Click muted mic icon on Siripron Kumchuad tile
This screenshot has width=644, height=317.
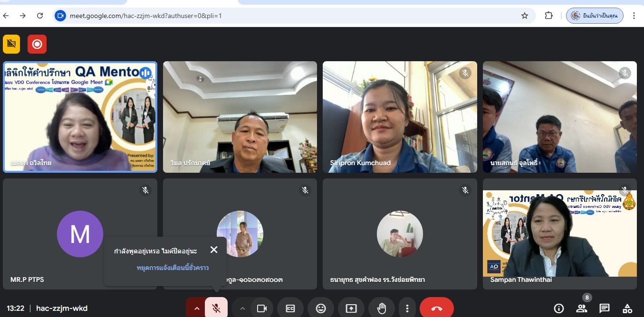coord(465,73)
